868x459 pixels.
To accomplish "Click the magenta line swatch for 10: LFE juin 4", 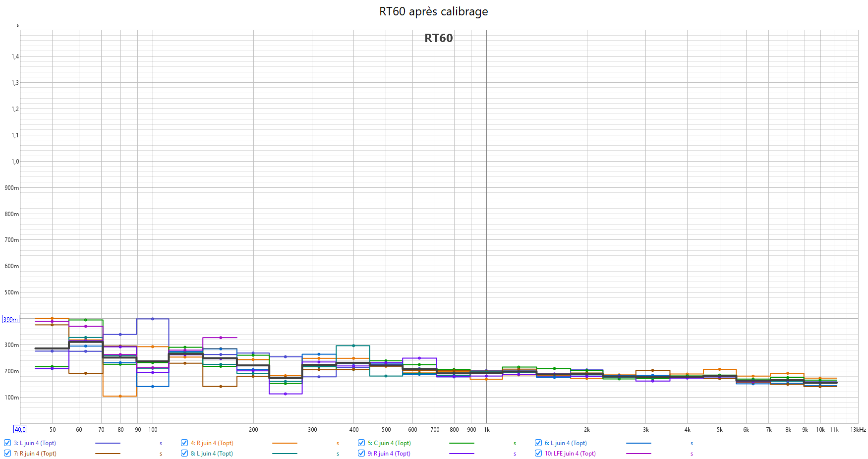I will tap(638, 454).
